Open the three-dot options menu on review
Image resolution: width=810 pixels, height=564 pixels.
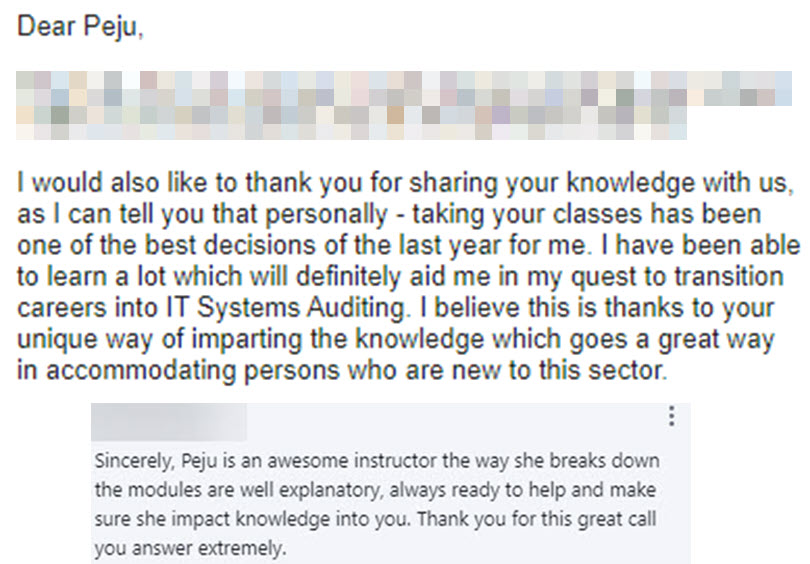[x=671, y=416]
